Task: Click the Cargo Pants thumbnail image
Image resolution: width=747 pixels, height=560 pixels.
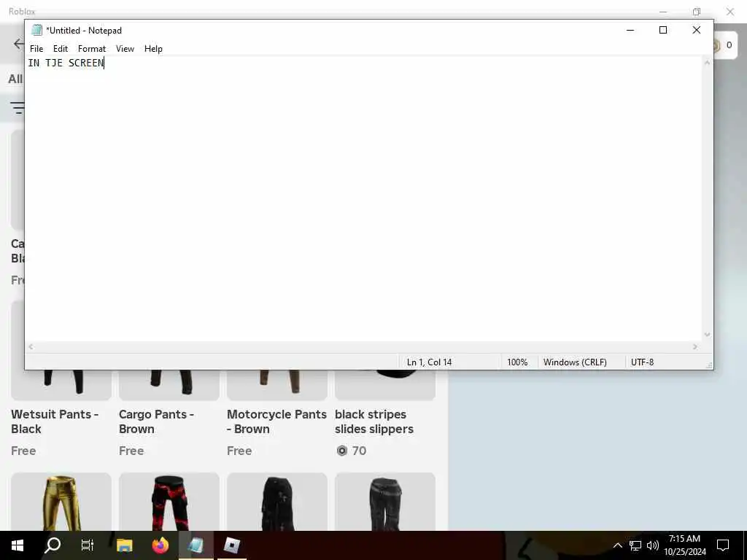Action: coord(169,385)
